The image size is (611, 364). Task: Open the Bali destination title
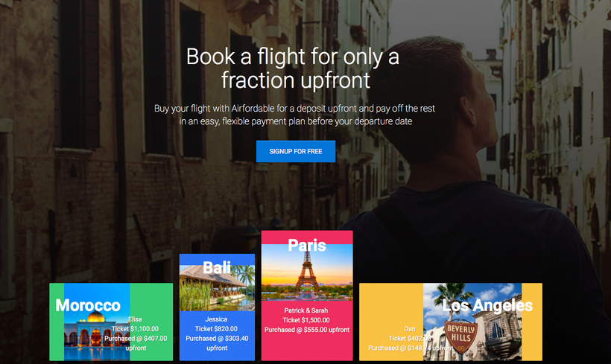tap(217, 268)
